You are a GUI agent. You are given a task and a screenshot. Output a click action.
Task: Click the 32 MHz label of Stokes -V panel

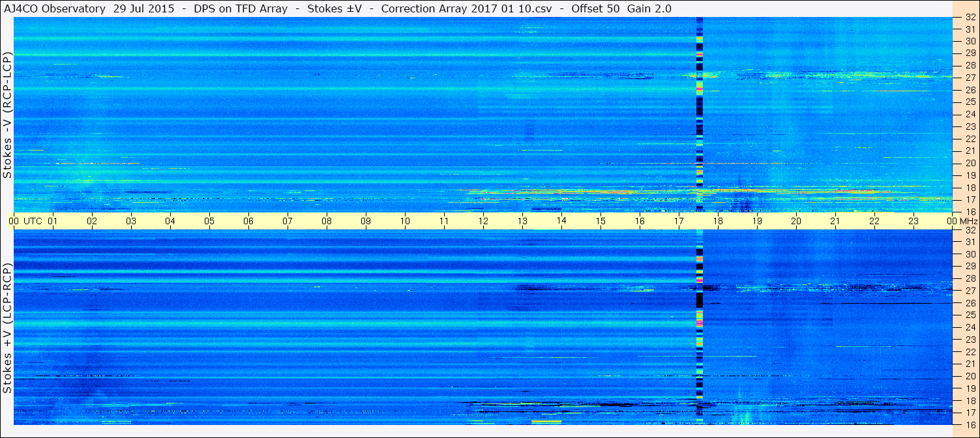970,18
